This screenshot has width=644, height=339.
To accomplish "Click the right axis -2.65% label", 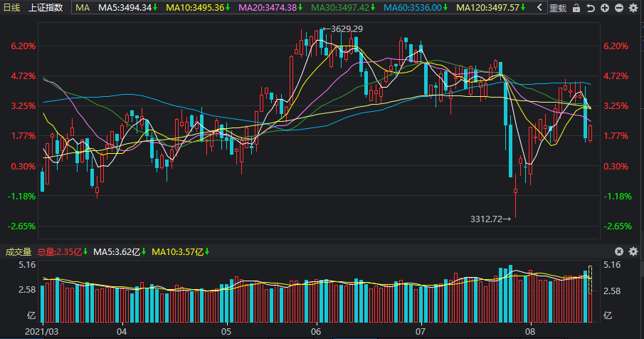I will [x=618, y=226].
